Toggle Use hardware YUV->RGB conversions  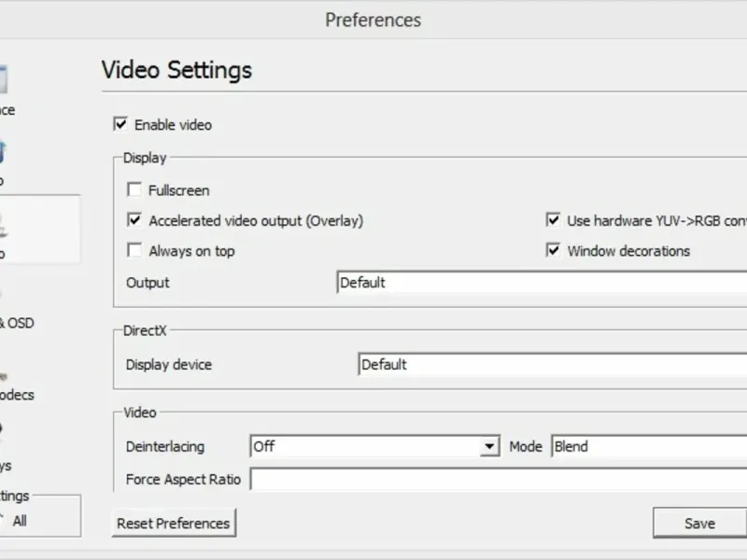pyautogui.click(x=553, y=221)
